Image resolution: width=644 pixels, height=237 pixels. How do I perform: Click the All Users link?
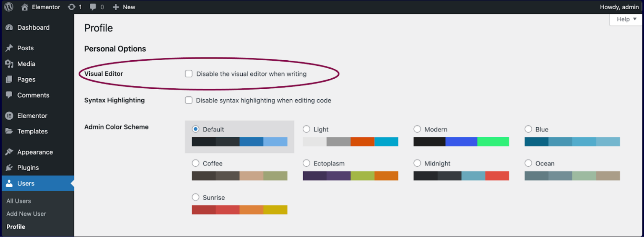(19, 201)
